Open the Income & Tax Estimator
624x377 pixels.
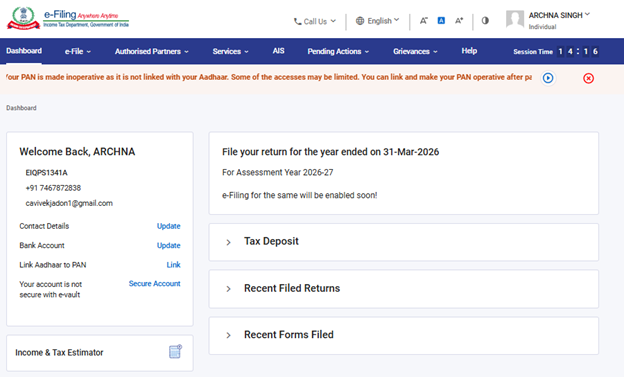[x=99, y=353]
